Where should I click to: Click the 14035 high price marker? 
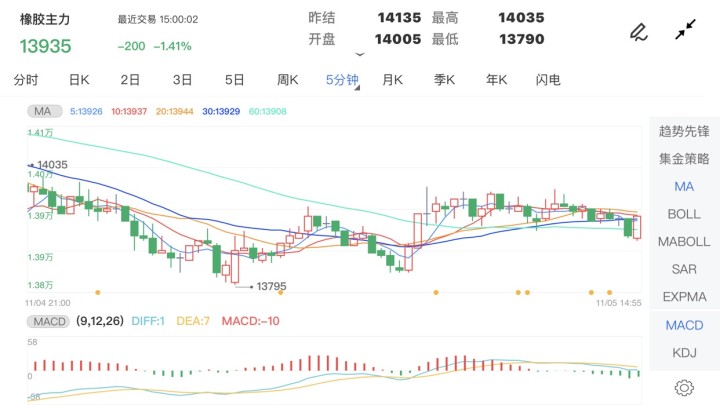52,164
